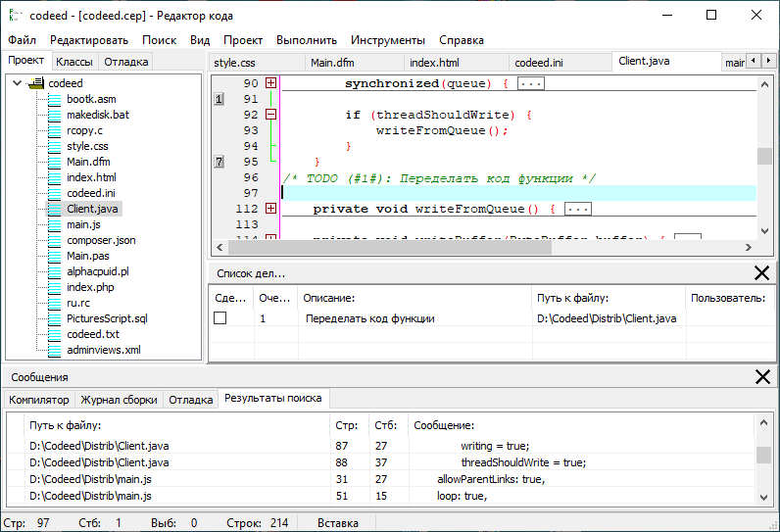Open the Инструменты menu
This screenshot has height=532, width=780.
pos(388,40)
